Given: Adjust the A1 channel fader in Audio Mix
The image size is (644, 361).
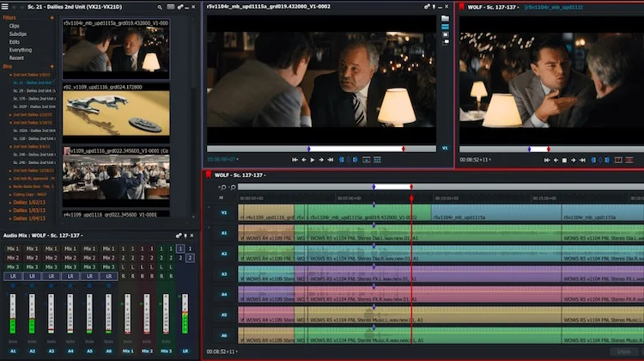Looking at the screenshot, I should point(13,314).
